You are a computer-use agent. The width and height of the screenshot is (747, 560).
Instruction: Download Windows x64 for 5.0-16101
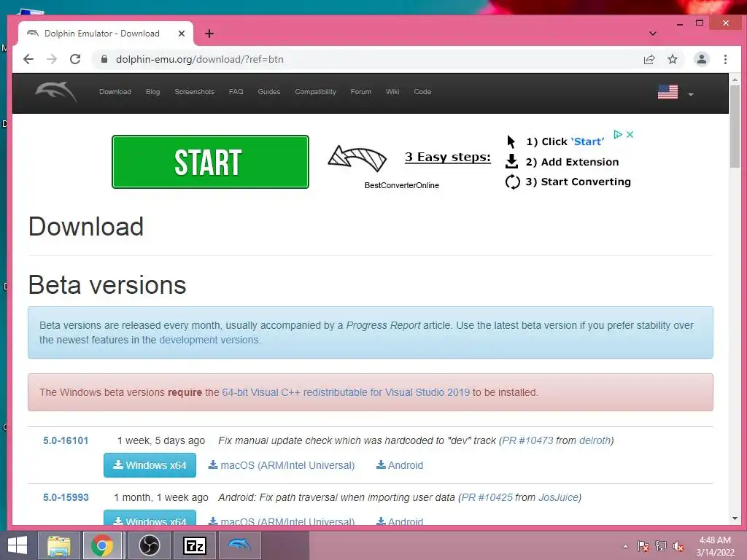[x=150, y=465]
